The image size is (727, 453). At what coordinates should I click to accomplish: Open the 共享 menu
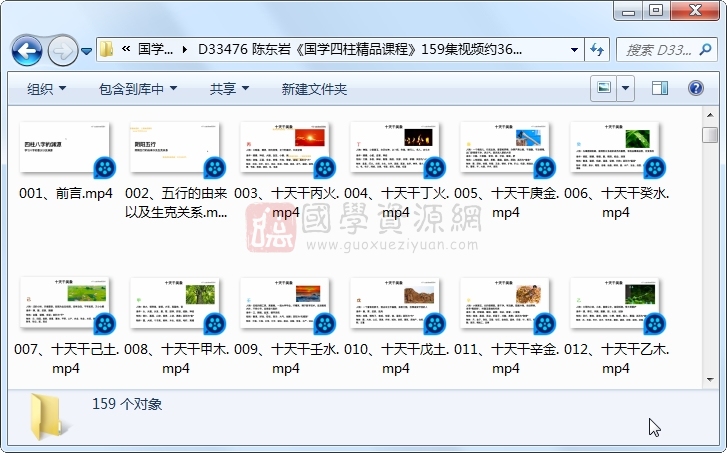tap(229, 89)
